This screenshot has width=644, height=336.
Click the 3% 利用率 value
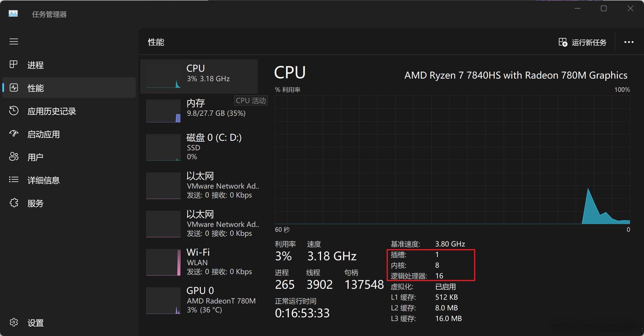pyautogui.click(x=283, y=256)
